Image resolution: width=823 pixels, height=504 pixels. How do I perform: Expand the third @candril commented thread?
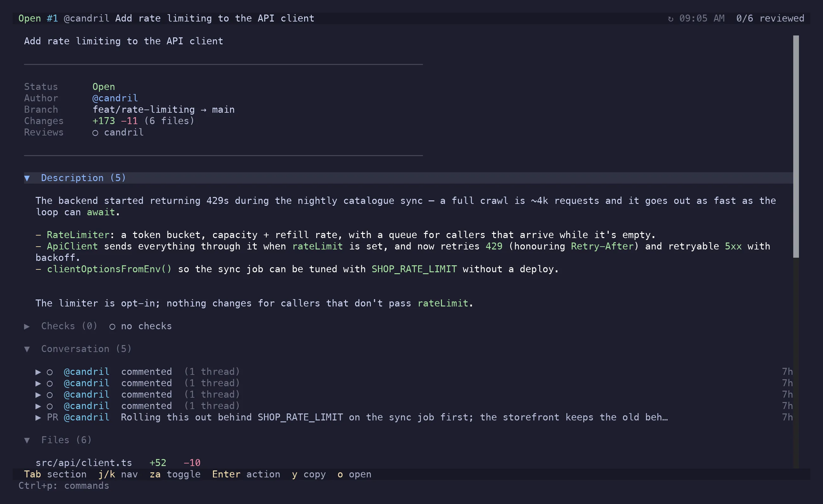(38, 395)
